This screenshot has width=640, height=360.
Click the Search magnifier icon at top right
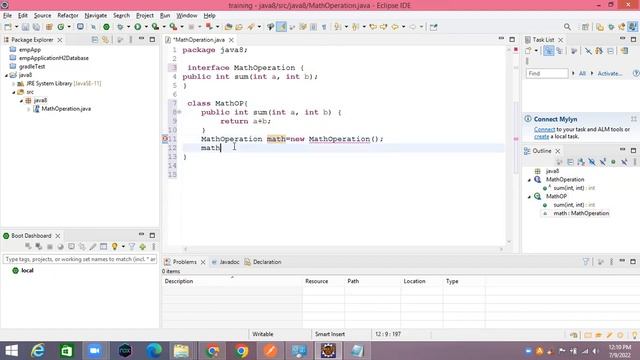567,27
